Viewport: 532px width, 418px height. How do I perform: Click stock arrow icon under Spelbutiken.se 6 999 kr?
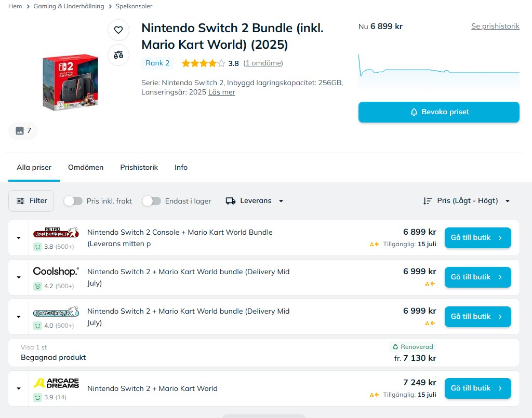click(x=430, y=323)
